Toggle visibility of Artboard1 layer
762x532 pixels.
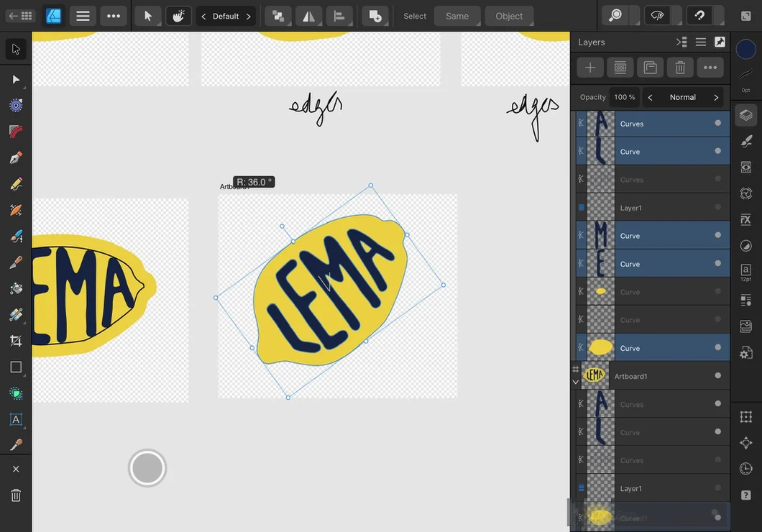tap(717, 375)
